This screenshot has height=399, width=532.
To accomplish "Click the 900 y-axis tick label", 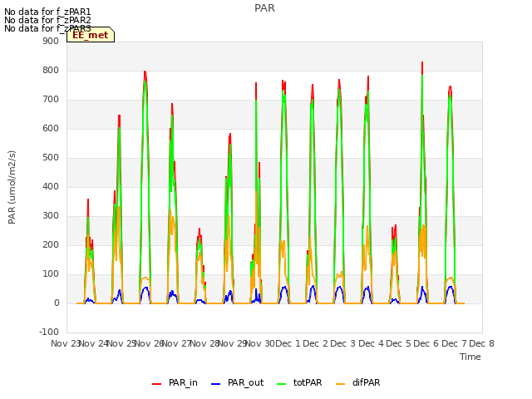I will coord(51,41).
